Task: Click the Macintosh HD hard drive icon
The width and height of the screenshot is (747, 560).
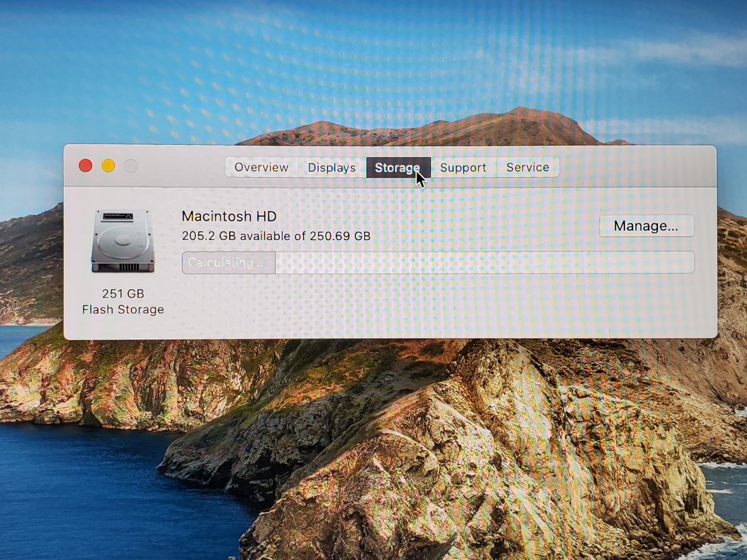Action: pos(123,241)
